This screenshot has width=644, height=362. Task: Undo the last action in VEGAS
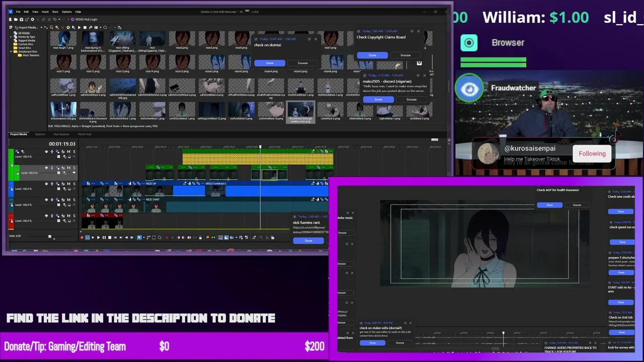pyautogui.click(x=54, y=19)
